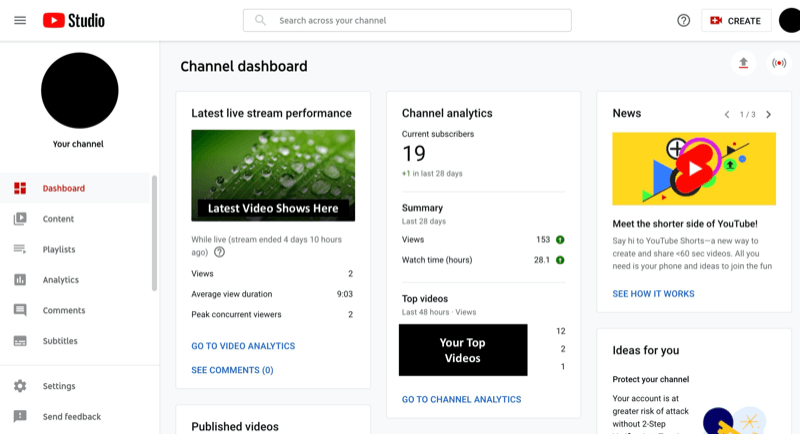Click the YouTube Studio logo
The width and height of the screenshot is (800, 434).
tap(73, 20)
